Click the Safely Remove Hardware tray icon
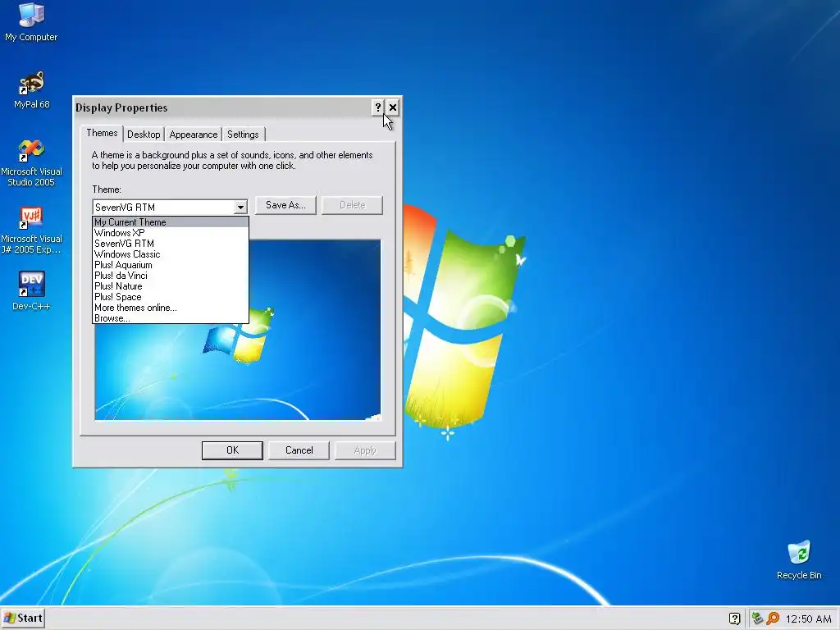Viewport: 840px width, 630px height. tap(757, 619)
